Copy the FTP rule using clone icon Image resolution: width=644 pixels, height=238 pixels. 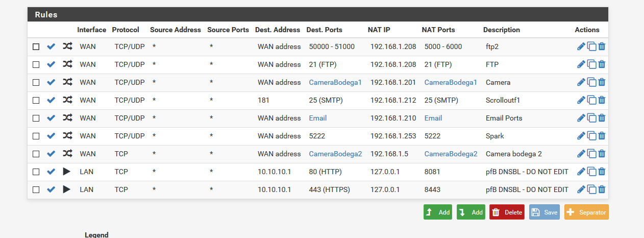(x=592, y=64)
